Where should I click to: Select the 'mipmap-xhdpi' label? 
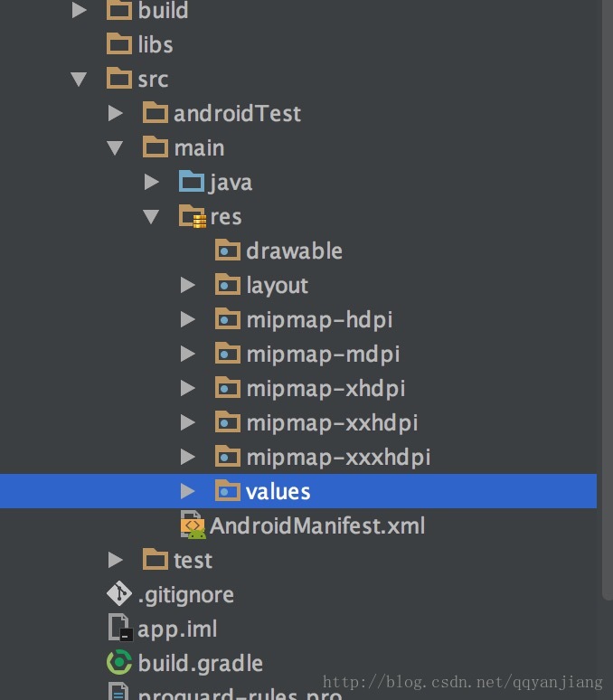click(326, 389)
